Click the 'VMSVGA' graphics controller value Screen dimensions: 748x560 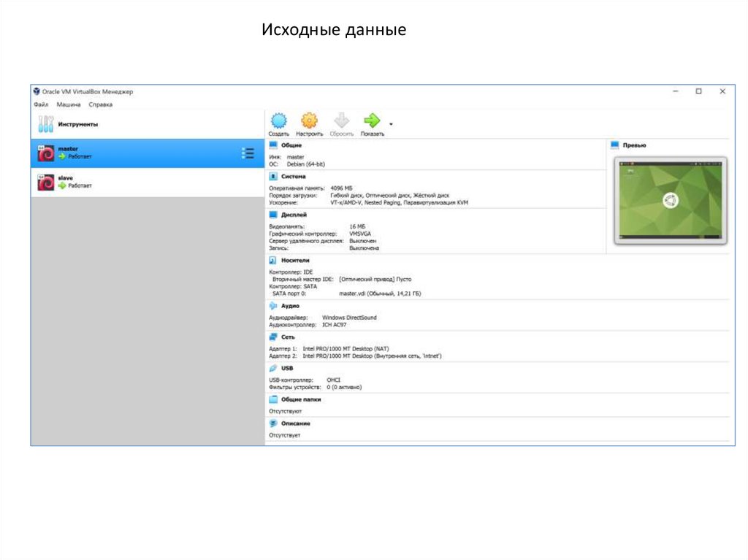(360, 234)
